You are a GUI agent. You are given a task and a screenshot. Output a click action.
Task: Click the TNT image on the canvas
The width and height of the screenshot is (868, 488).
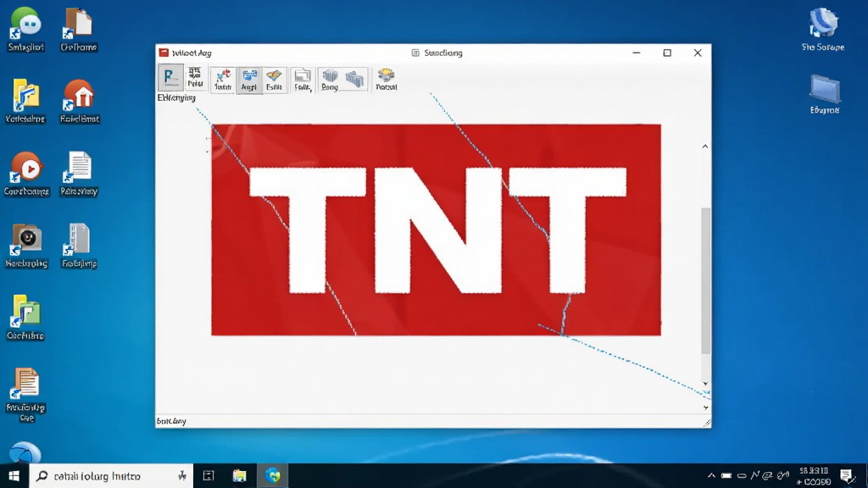pos(437,230)
